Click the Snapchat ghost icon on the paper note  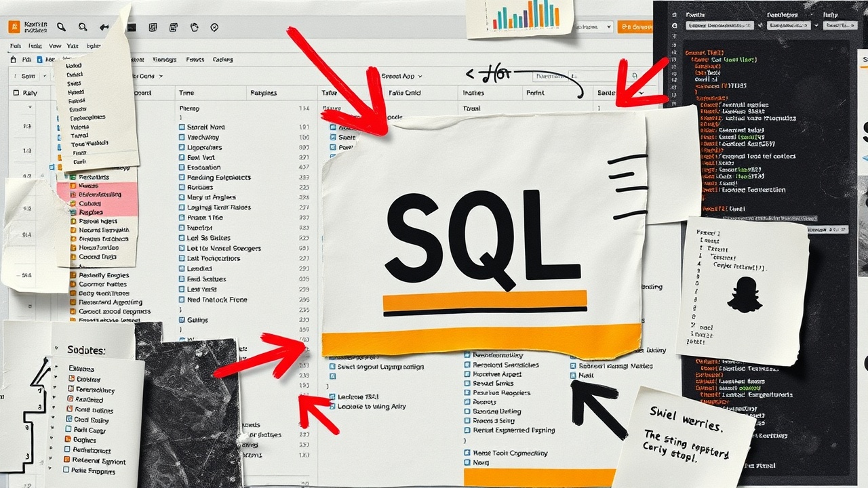745,295
